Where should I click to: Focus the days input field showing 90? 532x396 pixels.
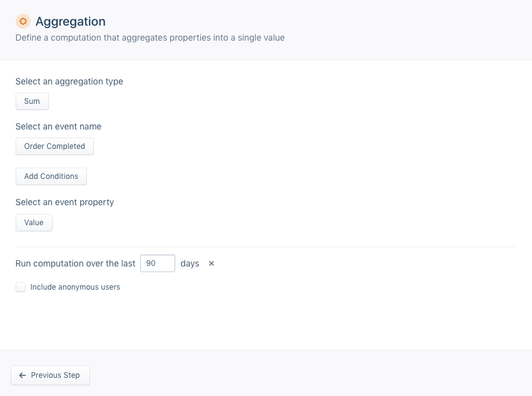pyautogui.click(x=157, y=263)
